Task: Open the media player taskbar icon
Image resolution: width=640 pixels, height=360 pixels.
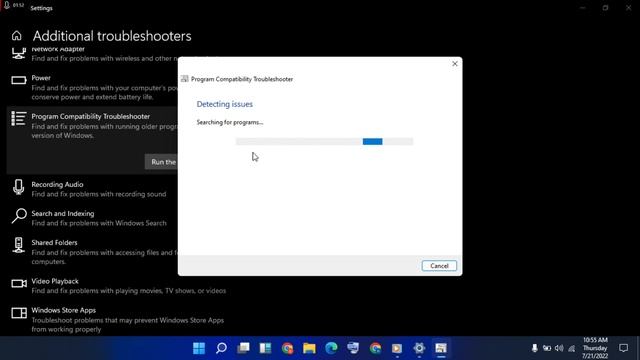Action: (x=397, y=348)
